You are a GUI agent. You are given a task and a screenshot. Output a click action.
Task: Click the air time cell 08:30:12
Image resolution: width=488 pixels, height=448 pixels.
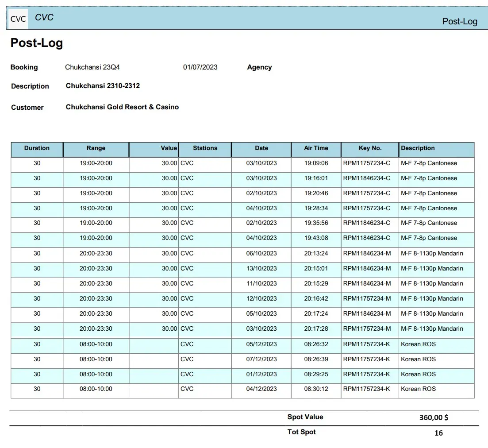(316, 389)
